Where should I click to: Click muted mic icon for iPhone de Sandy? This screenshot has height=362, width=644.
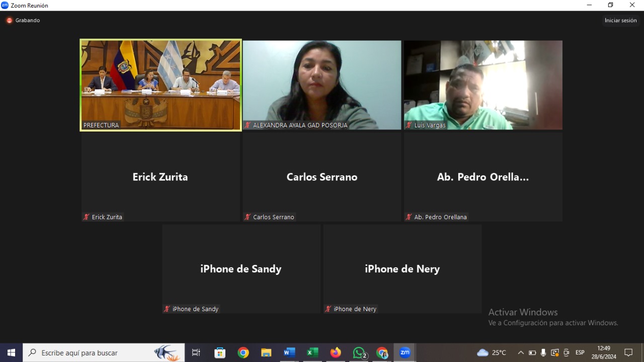tap(167, 309)
